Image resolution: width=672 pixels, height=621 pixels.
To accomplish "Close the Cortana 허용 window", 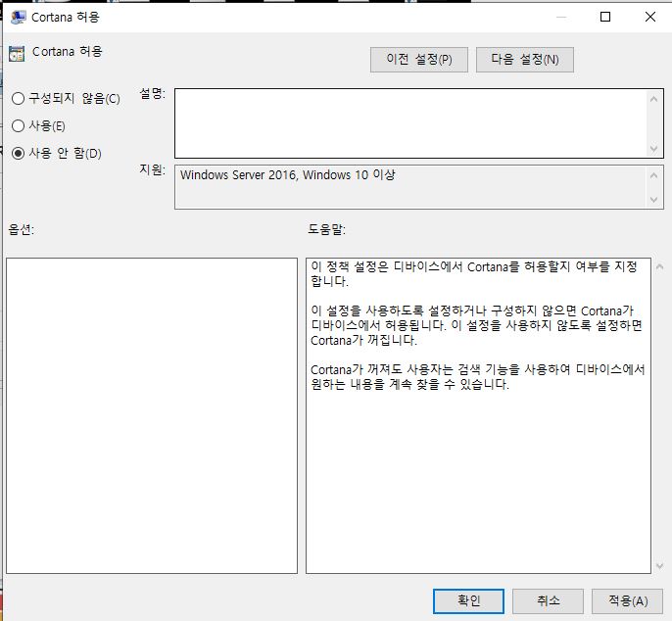I will pos(650,17).
